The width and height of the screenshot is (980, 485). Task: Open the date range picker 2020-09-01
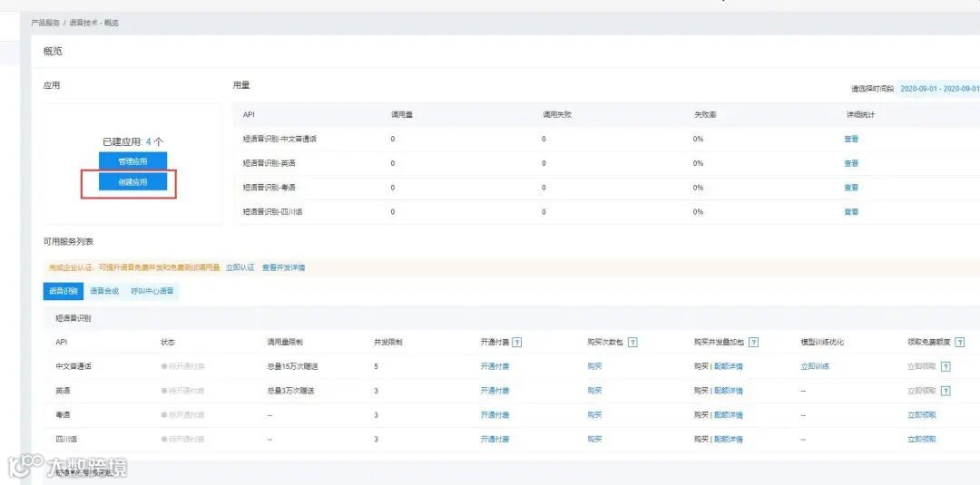[939, 89]
